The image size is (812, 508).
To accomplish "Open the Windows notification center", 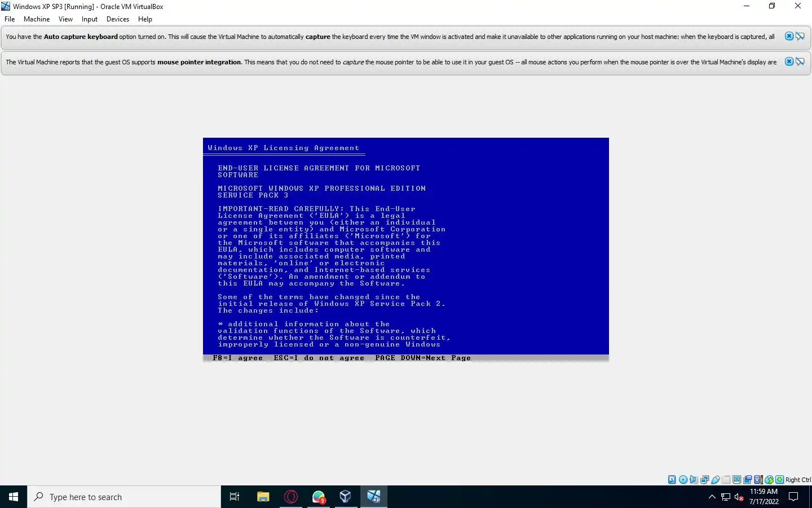I will click(x=793, y=497).
